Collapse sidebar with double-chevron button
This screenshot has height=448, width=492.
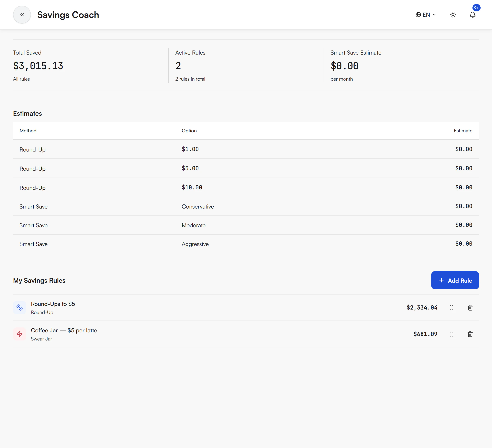pyautogui.click(x=22, y=15)
